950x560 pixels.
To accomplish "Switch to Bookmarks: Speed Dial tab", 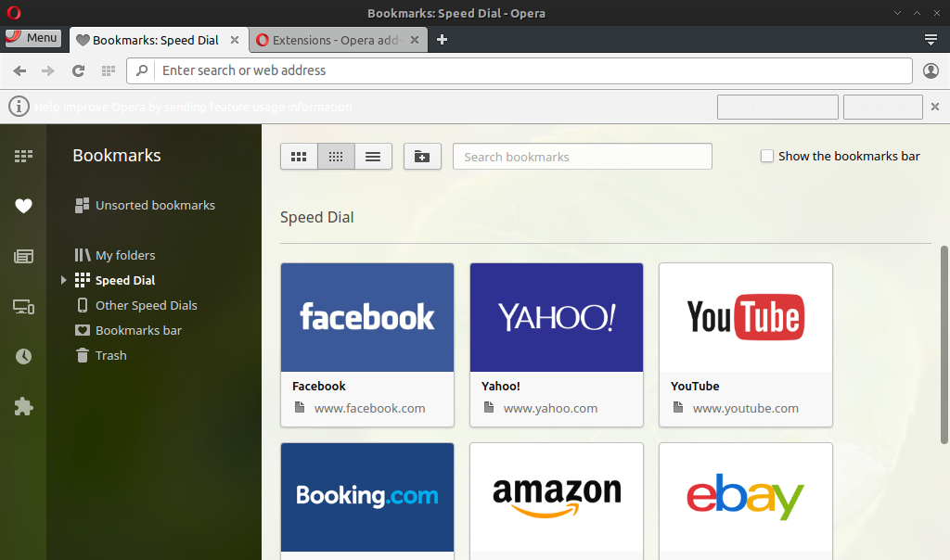I will point(155,40).
